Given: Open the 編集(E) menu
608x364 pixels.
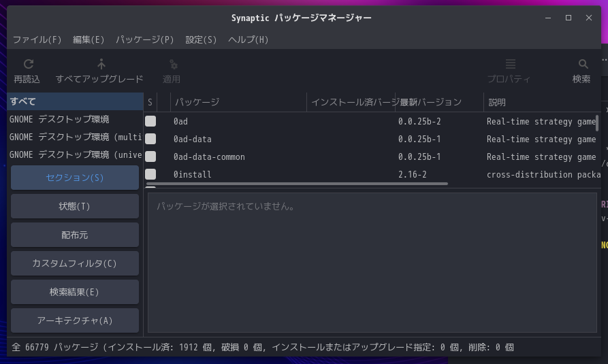Looking at the screenshot, I should point(89,39).
